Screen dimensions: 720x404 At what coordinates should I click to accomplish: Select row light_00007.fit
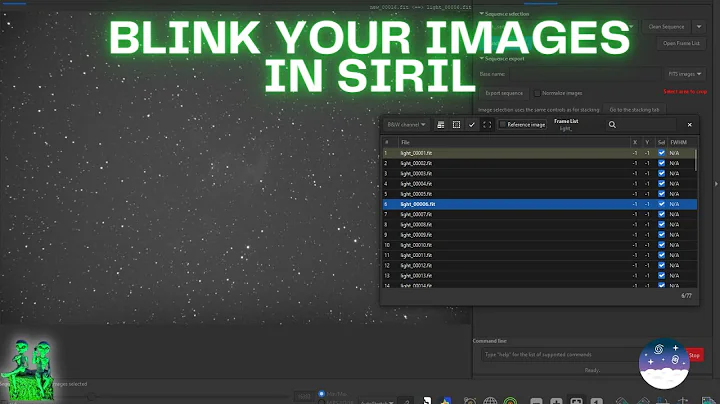540,214
